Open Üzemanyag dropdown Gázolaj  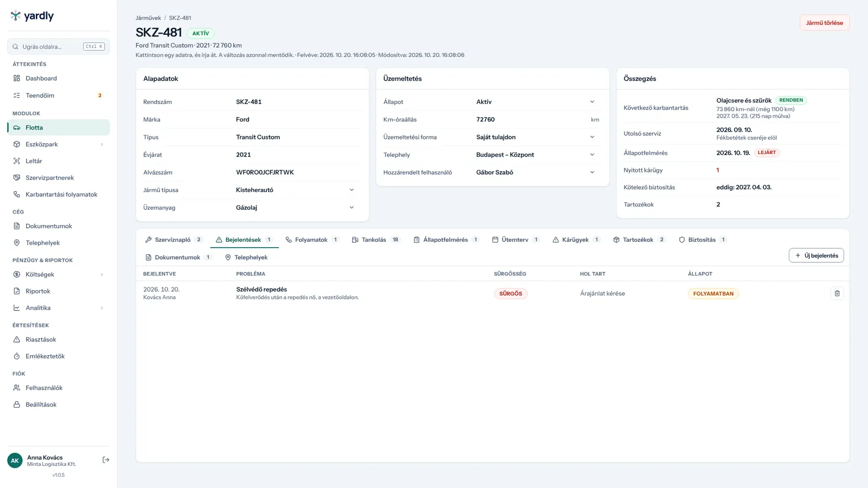pos(297,208)
